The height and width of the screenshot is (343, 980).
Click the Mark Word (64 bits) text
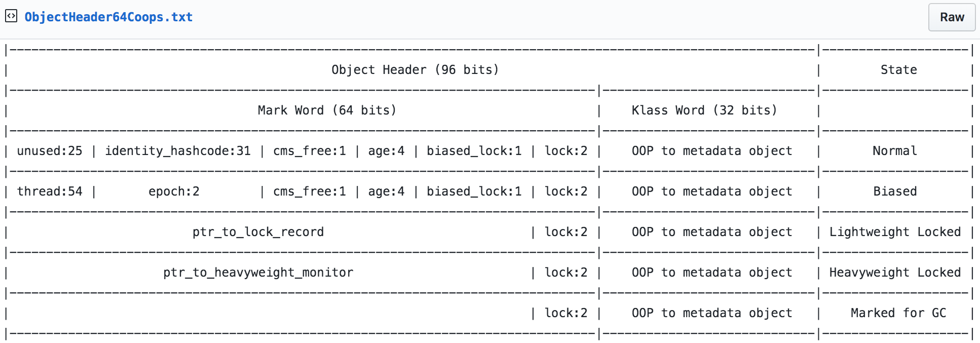(x=327, y=110)
